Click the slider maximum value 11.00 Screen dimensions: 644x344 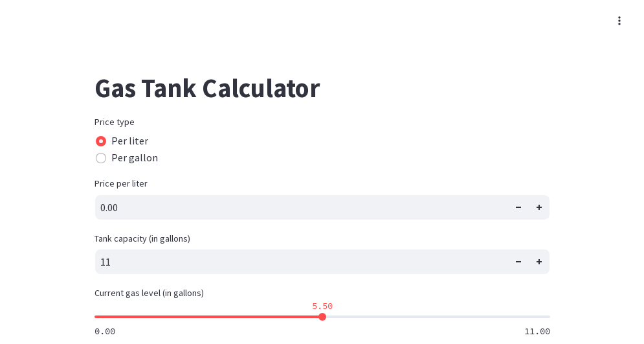(537, 331)
